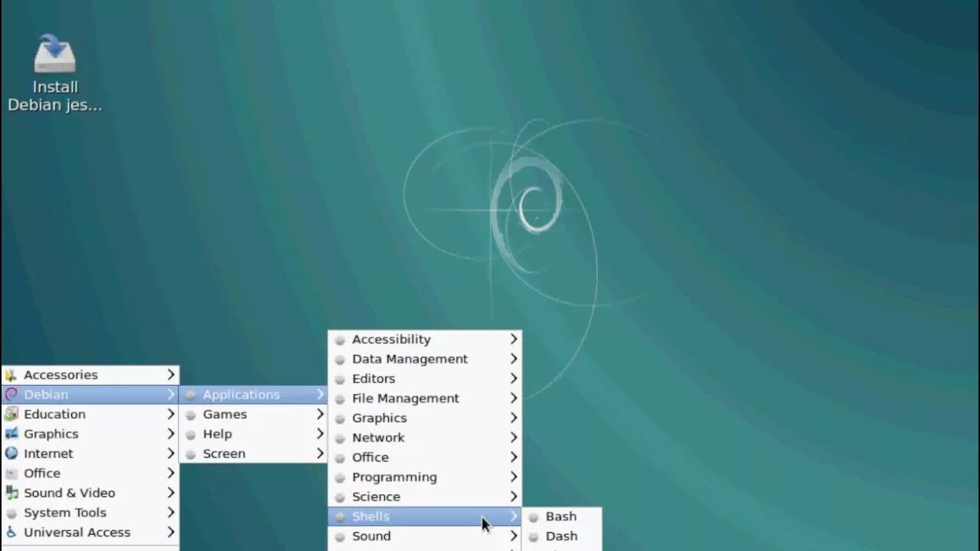The height and width of the screenshot is (551, 980).
Task: Click the Office category icon in main menu
Action: tap(11, 474)
